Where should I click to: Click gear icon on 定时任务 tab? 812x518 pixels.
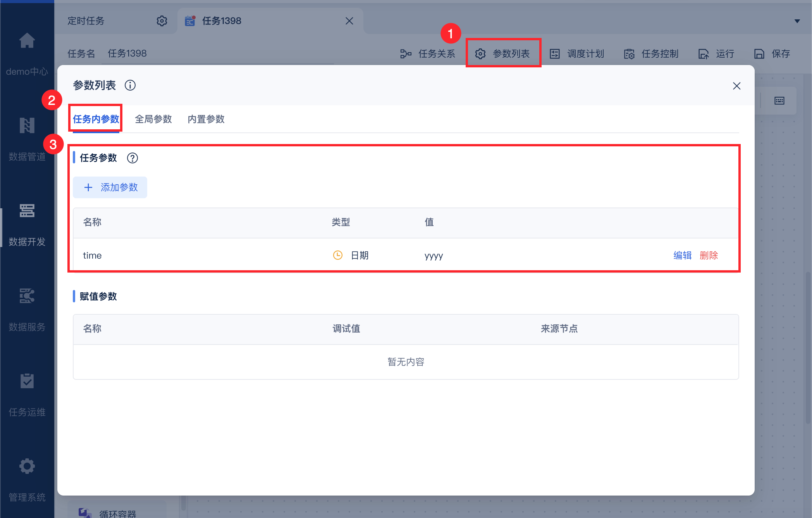click(162, 21)
